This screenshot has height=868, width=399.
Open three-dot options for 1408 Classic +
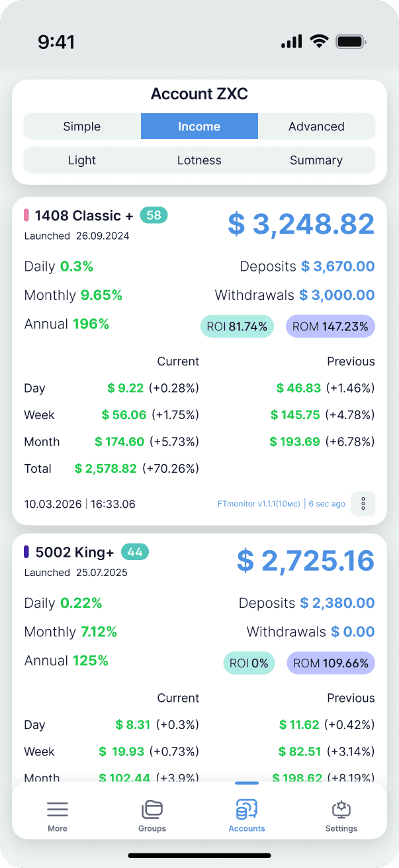pyautogui.click(x=363, y=504)
